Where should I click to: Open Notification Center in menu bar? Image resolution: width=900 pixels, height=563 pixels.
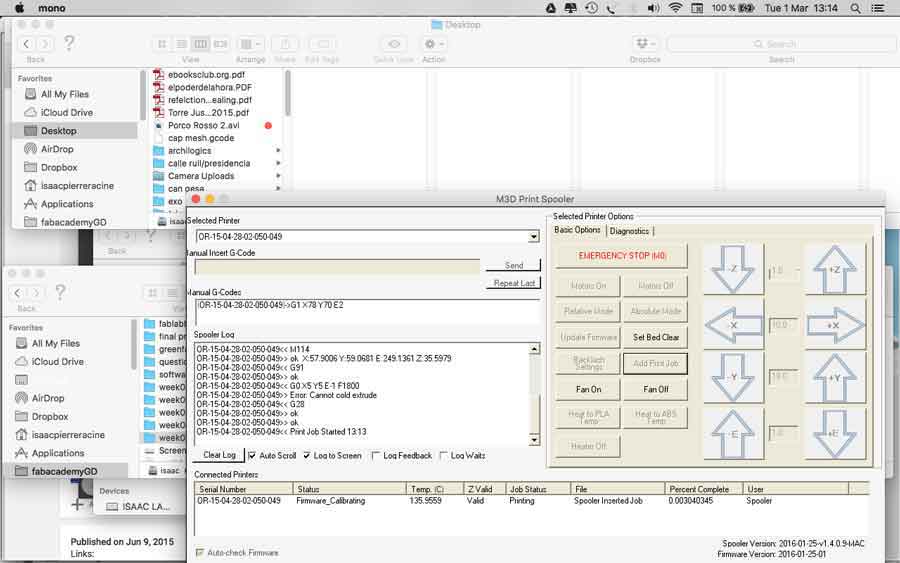point(878,8)
